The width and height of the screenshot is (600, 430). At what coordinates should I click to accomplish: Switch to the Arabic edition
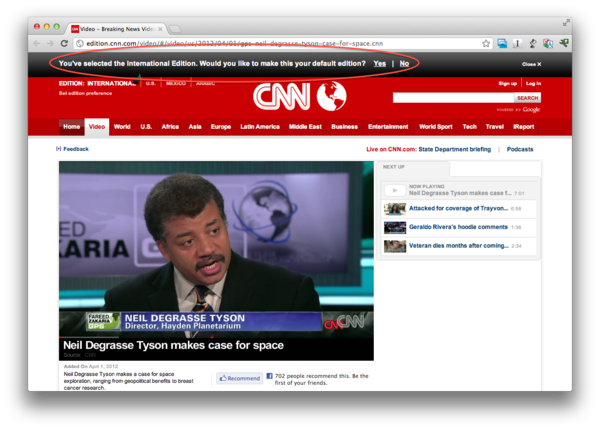coord(205,83)
